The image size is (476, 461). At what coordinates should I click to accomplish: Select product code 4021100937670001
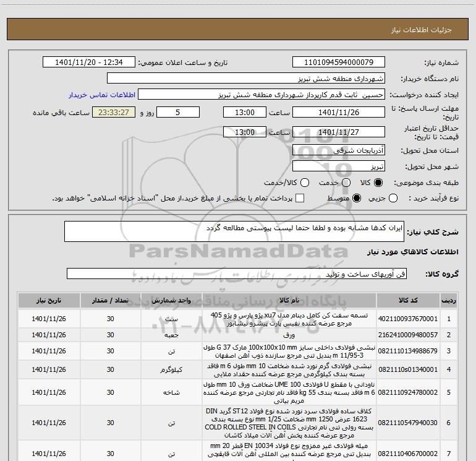(408, 319)
